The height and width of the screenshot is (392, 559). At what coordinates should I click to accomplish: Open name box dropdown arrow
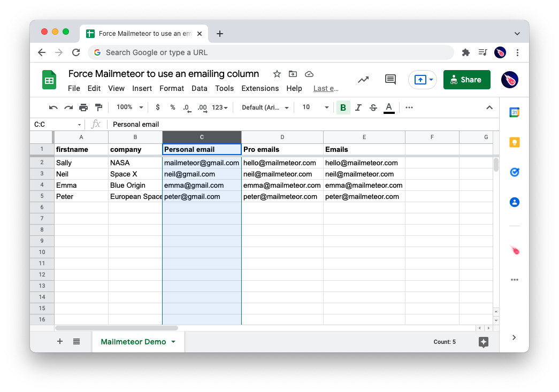(79, 125)
